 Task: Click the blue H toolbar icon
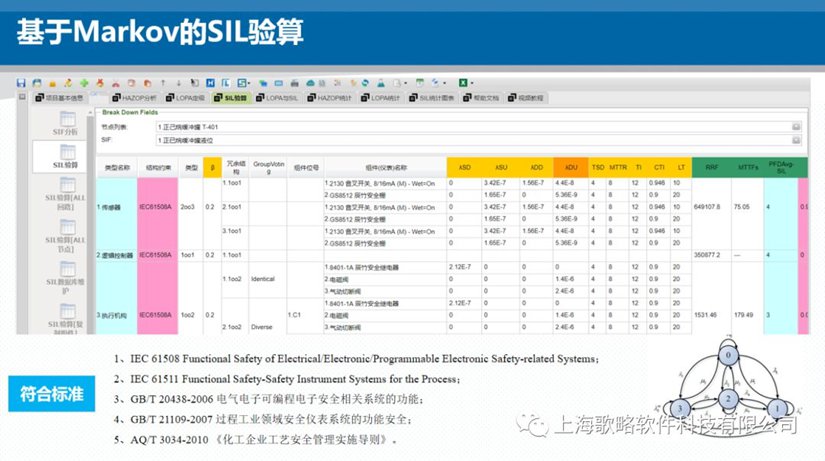coord(210,83)
